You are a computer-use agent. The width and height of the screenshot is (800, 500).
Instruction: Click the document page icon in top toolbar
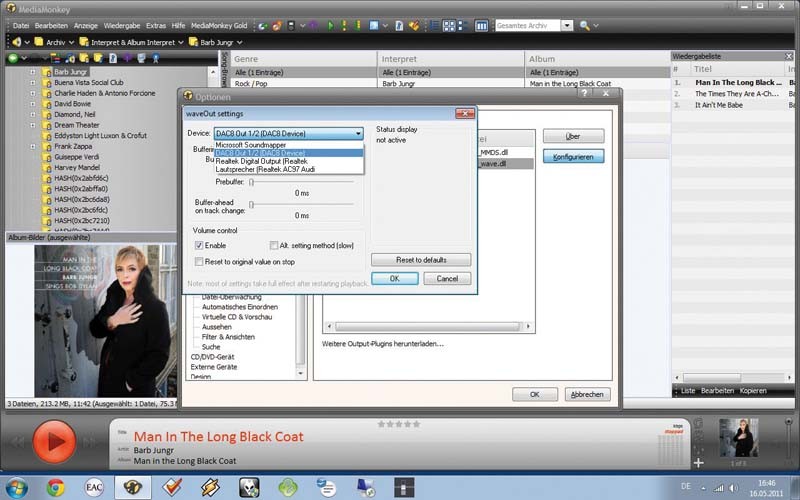point(399,26)
